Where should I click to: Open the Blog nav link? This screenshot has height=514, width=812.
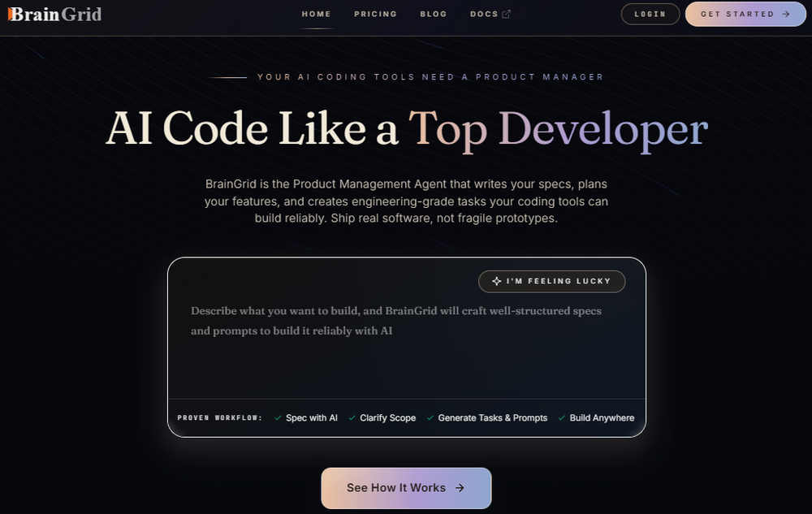(x=434, y=14)
